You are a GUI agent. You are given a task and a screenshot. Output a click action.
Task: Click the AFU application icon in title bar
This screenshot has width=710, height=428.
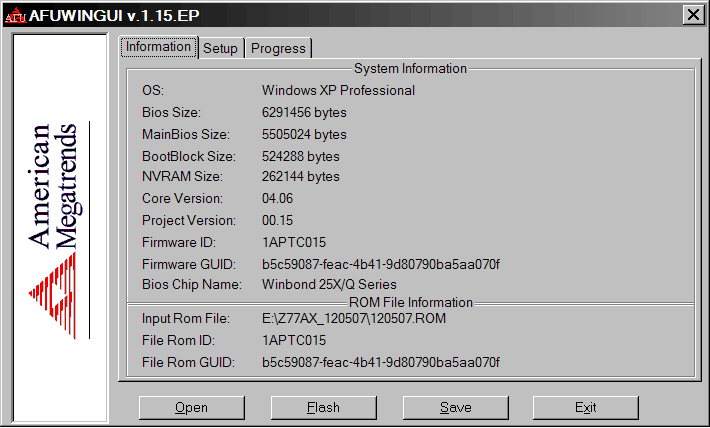click(x=16, y=14)
